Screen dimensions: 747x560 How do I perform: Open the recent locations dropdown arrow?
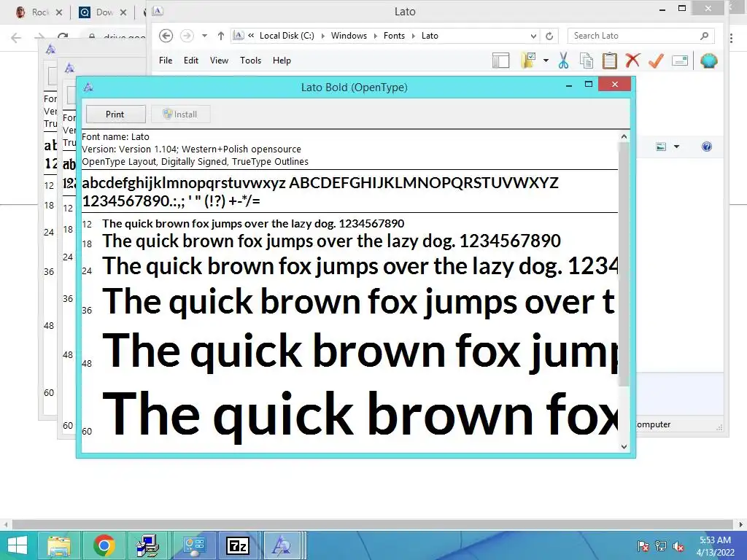(x=204, y=36)
